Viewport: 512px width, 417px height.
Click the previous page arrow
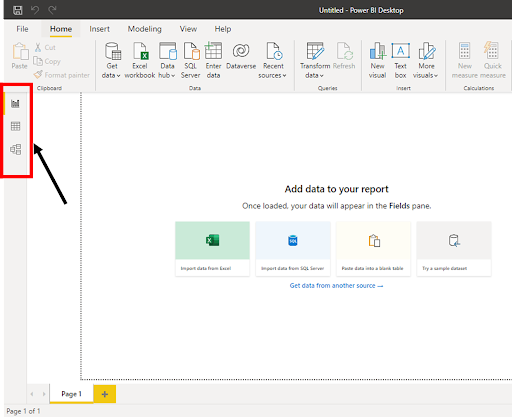pyautogui.click(x=32, y=394)
